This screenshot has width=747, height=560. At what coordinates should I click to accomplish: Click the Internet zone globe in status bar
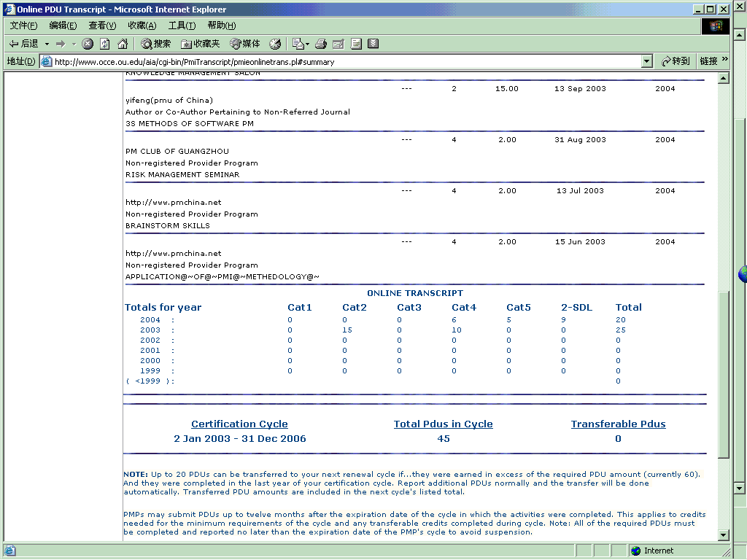coord(635,551)
